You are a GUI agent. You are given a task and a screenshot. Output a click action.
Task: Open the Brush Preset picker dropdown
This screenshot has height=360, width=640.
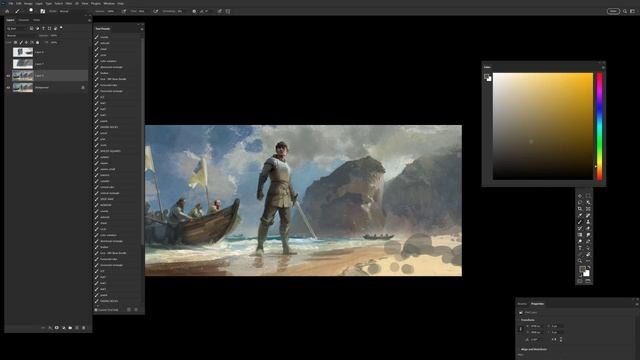tap(31, 11)
